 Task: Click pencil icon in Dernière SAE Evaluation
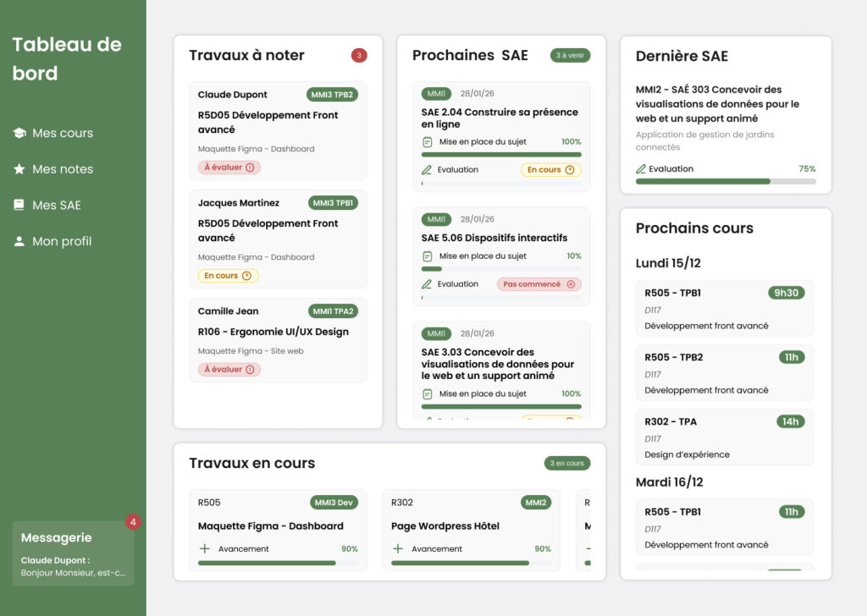click(641, 169)
